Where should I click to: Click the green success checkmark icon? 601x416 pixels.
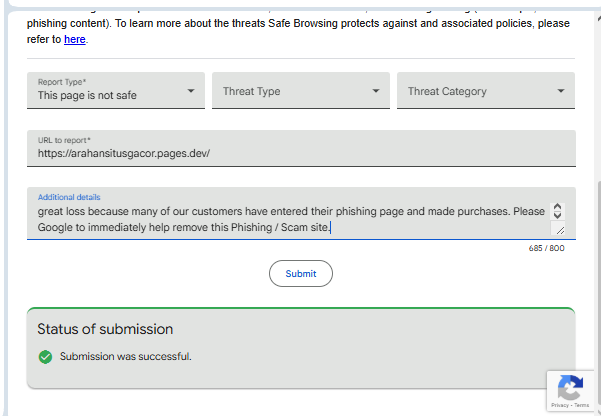(45, 357)
